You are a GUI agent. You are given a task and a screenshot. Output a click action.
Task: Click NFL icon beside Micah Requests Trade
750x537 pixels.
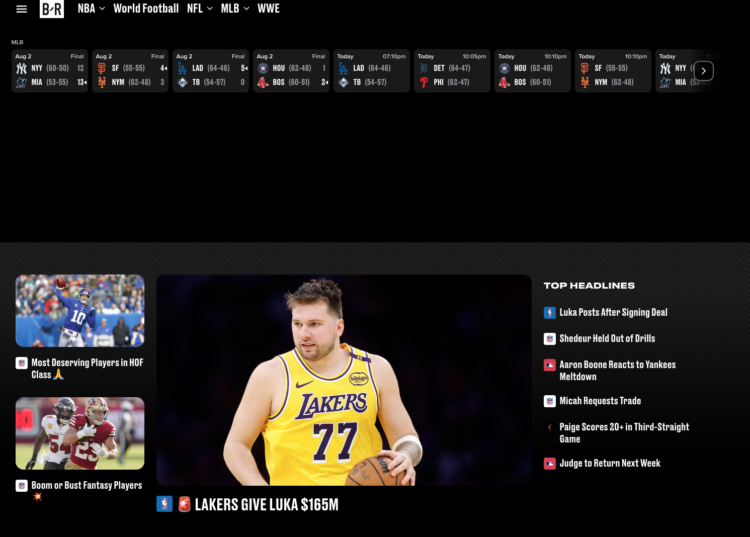pos(550,401)
